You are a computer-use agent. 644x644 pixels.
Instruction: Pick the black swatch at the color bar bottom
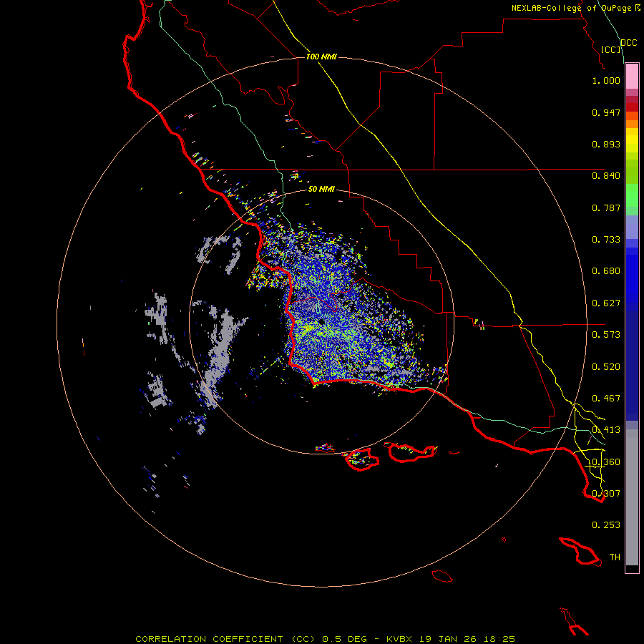click(x=632, y=568)
